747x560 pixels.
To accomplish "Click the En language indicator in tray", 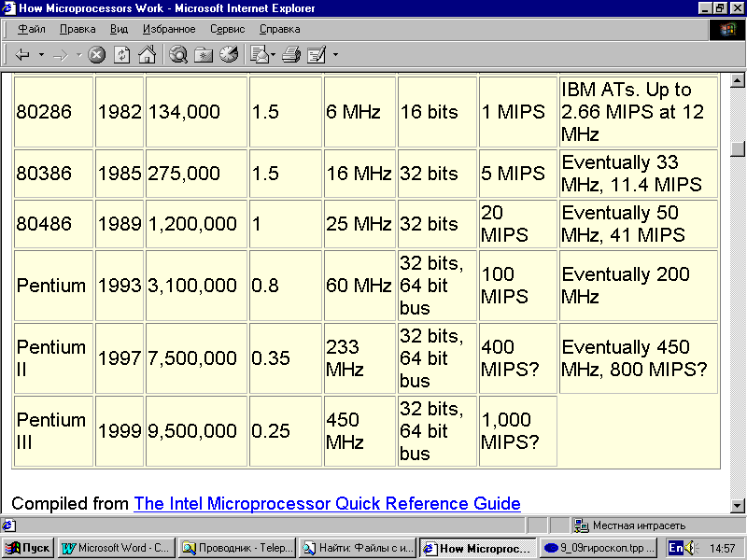I will [675, 548].
